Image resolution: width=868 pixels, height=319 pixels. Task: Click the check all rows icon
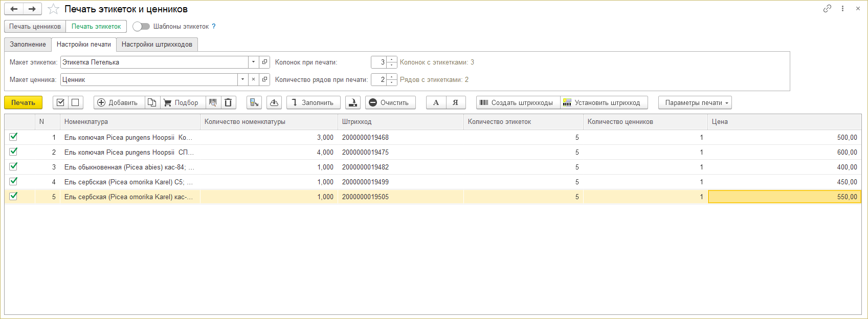click(60, 102)
